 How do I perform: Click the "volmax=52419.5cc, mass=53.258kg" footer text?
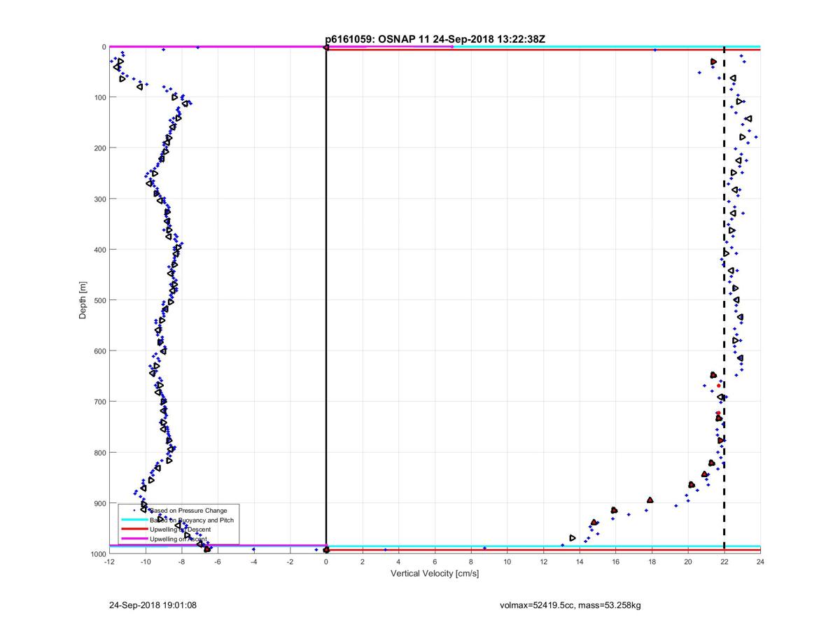570,605
